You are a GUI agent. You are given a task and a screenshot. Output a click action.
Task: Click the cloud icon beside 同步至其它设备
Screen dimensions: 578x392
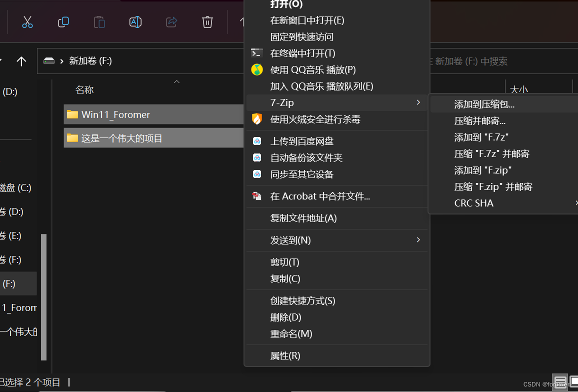257,173
